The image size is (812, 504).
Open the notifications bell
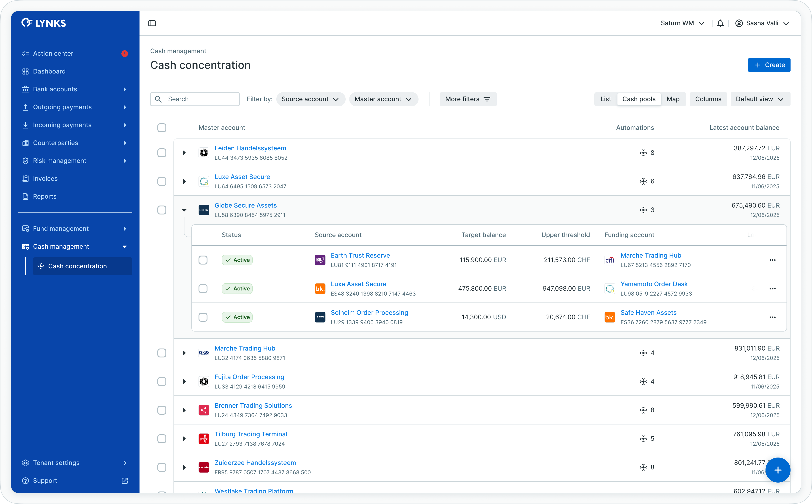[720, 23]
